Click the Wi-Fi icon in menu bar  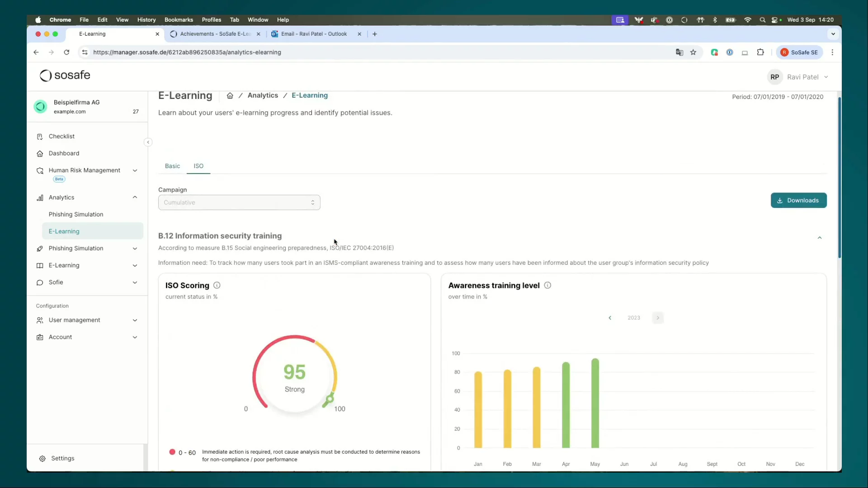pyautogui.click(x=747, y=20)
